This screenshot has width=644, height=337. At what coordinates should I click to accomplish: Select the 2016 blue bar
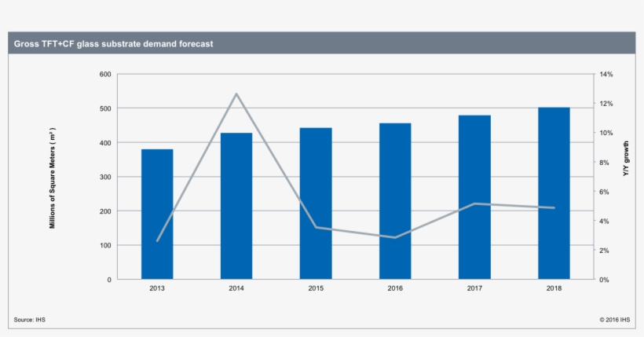[395, 201]
